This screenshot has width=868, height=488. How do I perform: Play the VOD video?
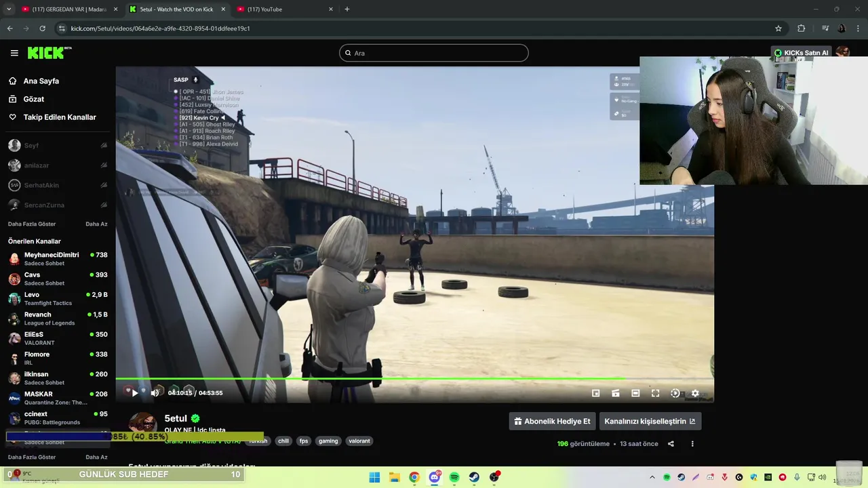[x=135, y=393]
